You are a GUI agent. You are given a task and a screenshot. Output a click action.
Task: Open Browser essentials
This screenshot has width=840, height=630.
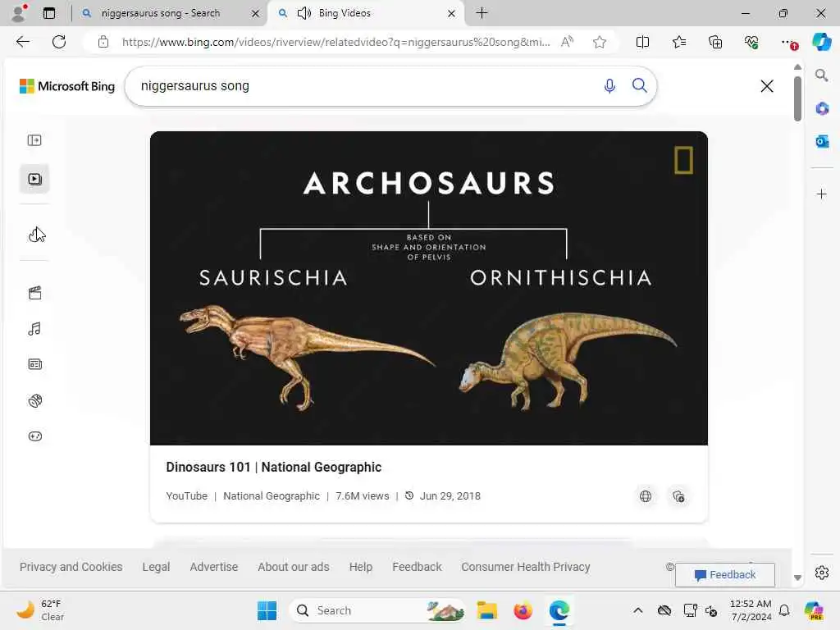751,42
